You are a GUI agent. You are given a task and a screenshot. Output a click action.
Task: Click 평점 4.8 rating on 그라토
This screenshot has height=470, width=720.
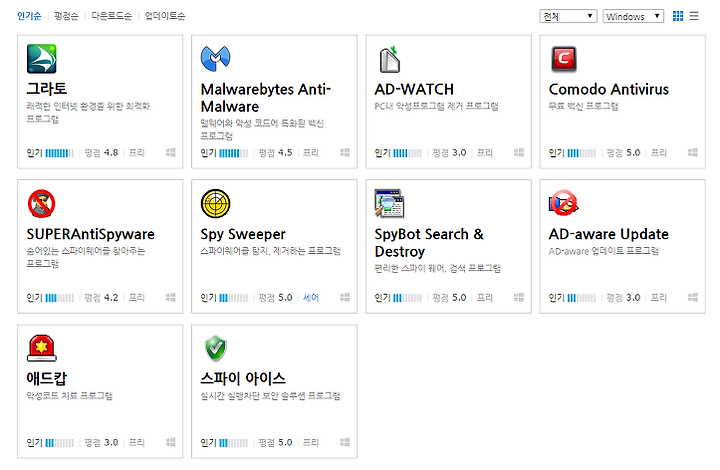click(101, 152)
